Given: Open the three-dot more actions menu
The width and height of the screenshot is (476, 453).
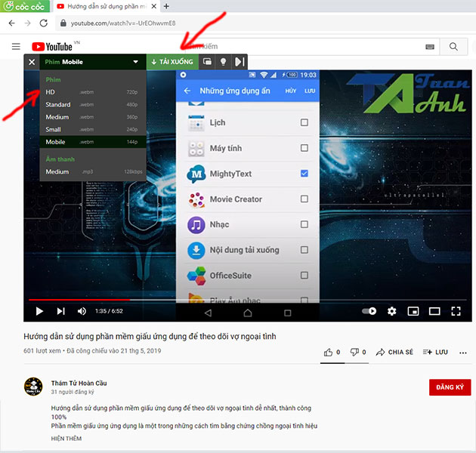Looking at the screenshot, I should 463,353.
